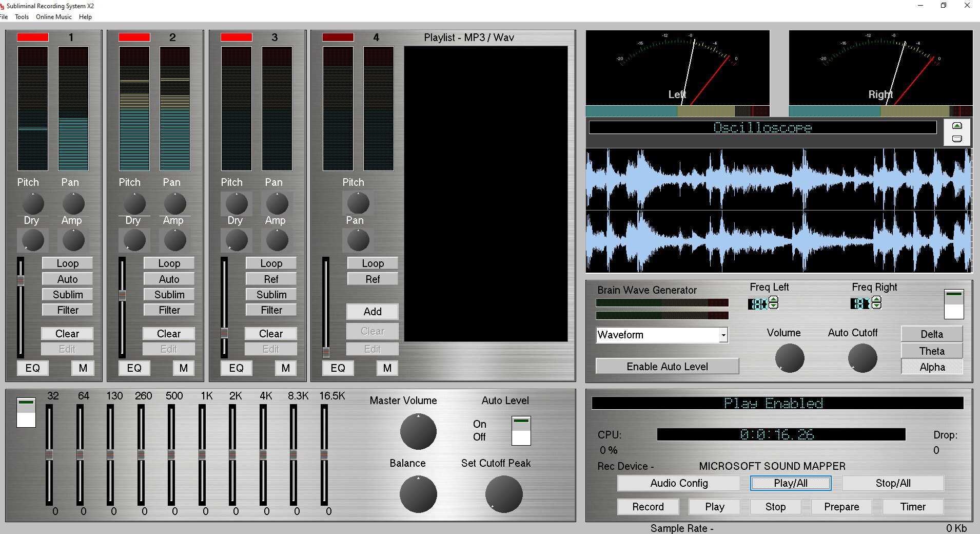Toggle the equalizer power switch
The width and height of the screenshot is (980, 534).
[x=26, y=412]
